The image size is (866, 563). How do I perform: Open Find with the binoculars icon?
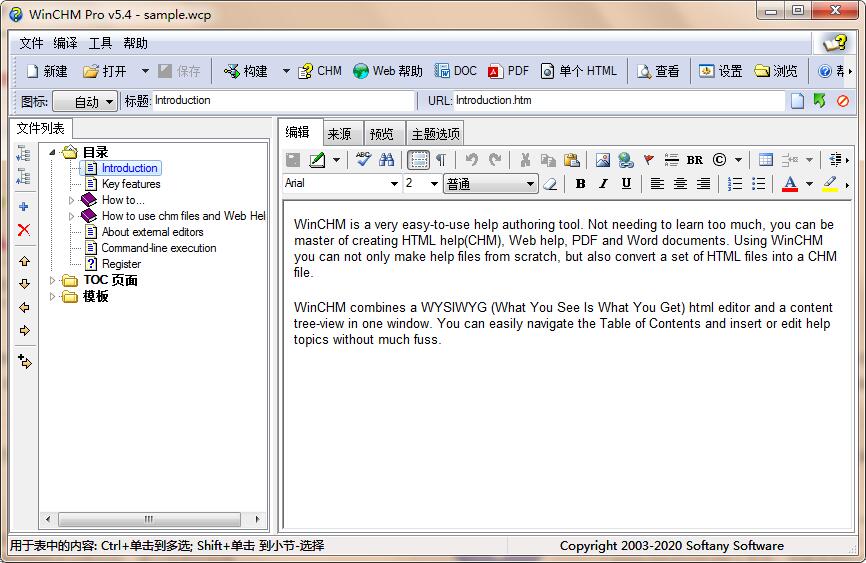[387, 160]
